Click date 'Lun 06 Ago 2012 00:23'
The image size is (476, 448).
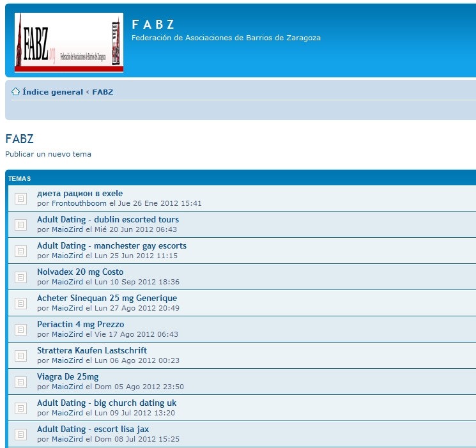(x=137, y=360)
